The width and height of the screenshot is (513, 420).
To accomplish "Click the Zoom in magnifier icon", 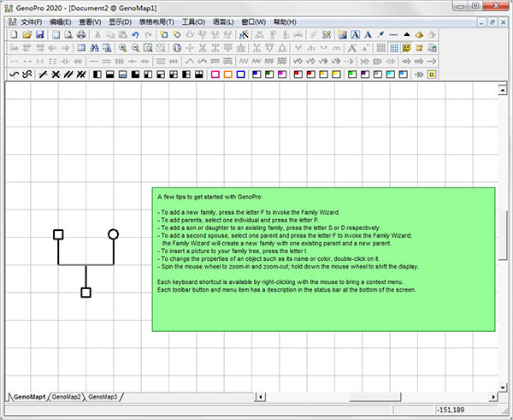I will pyautogui.click(x=123, y=48).
